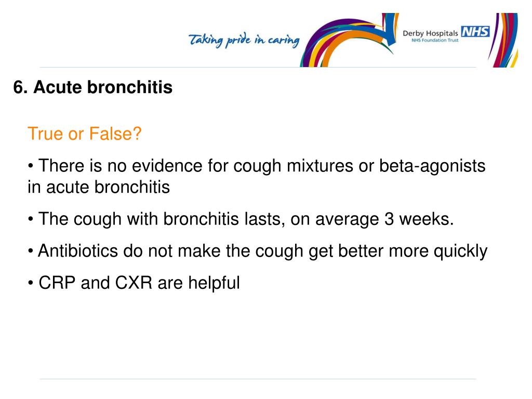Click the bullet dot before 'Antibiotics'
The height and width of the screenshot is (399, 532).
click(x=31, y=251)
